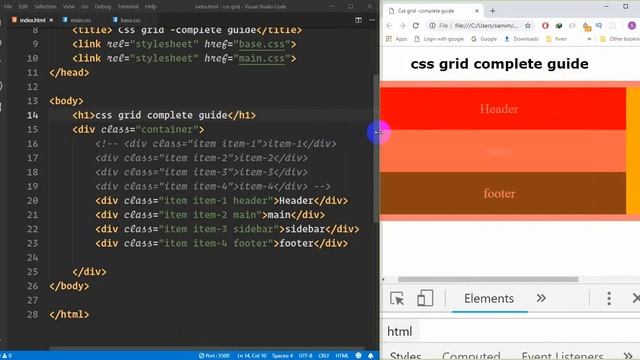Open the Debug menu in VS Code

[x=102, y=7]
